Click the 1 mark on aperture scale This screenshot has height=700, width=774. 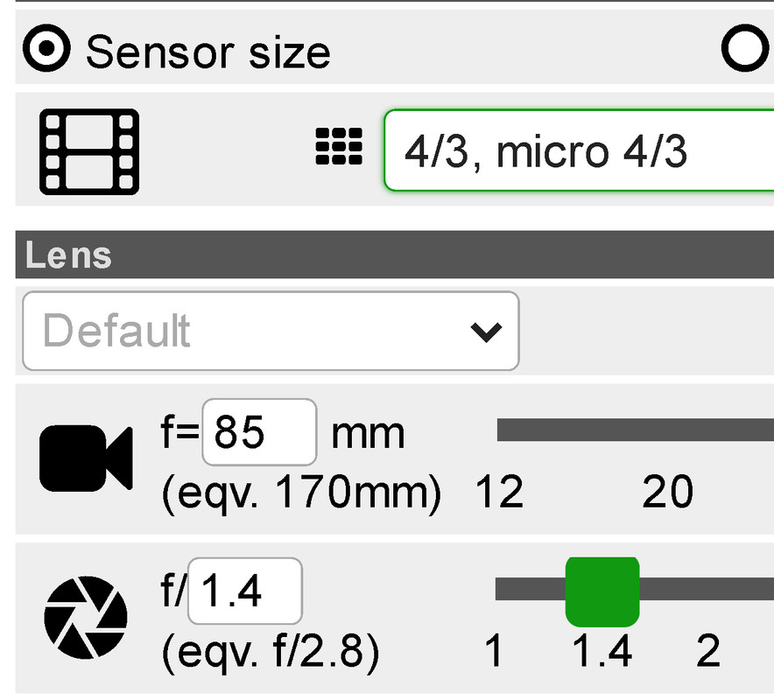(x=494, y=652)
